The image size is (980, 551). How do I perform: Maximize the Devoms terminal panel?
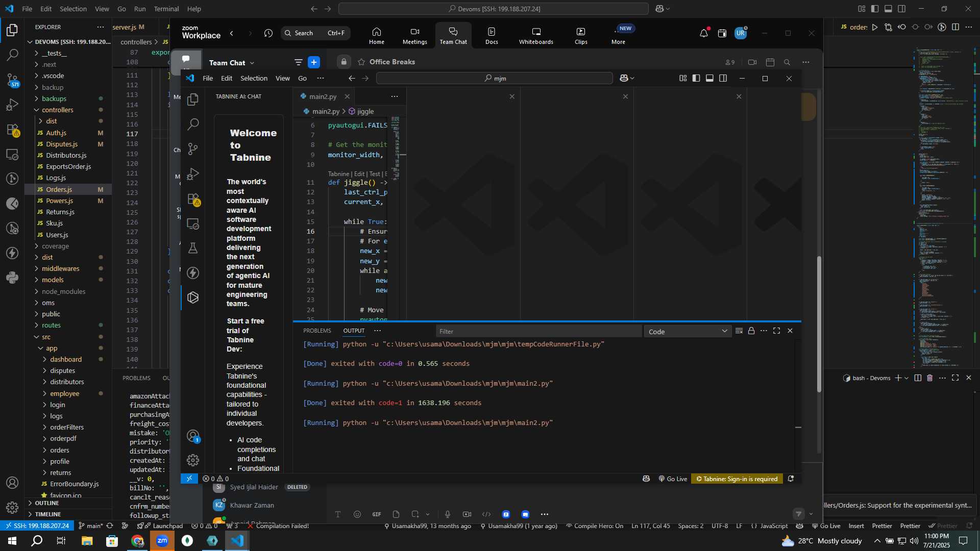[955, 378]
